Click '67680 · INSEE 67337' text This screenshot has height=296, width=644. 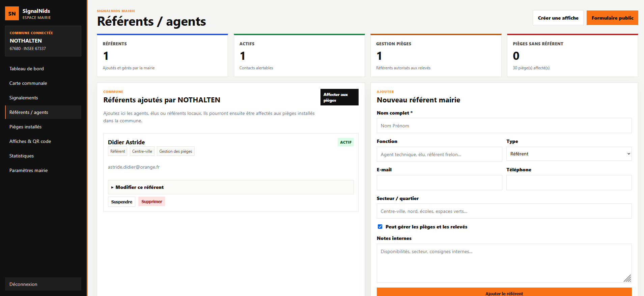(28, 49)
